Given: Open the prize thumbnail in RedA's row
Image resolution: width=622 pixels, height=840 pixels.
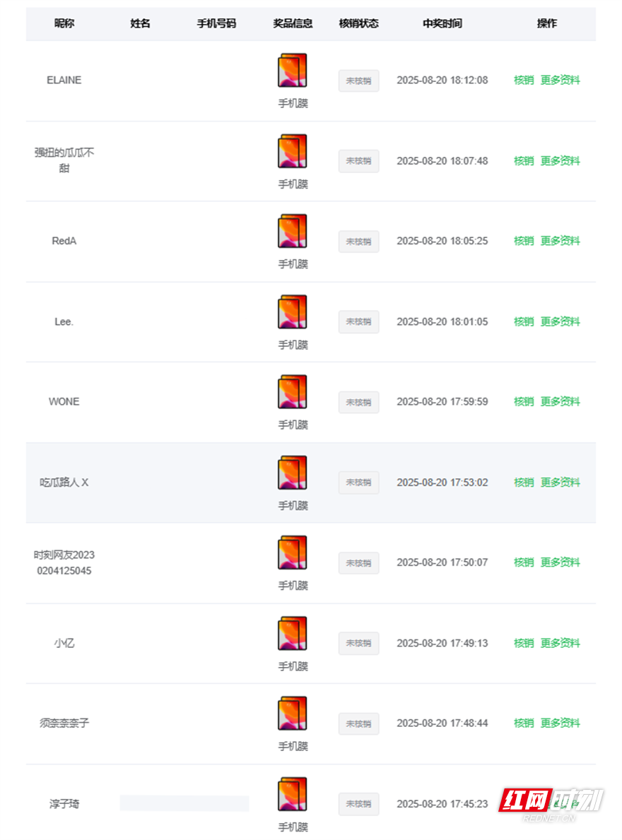Looking at the screenshot, I should [293, 231].
